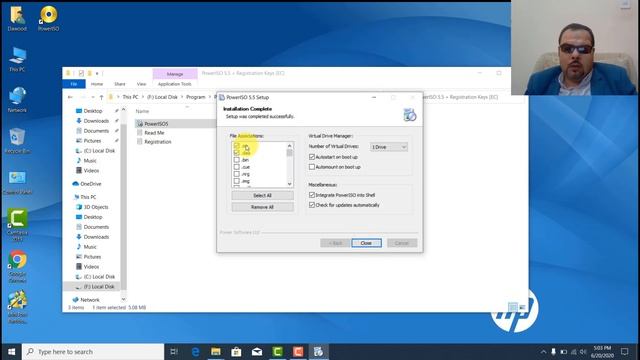
Task: Open Task View on the taskbar
Action: click(174, 351)
